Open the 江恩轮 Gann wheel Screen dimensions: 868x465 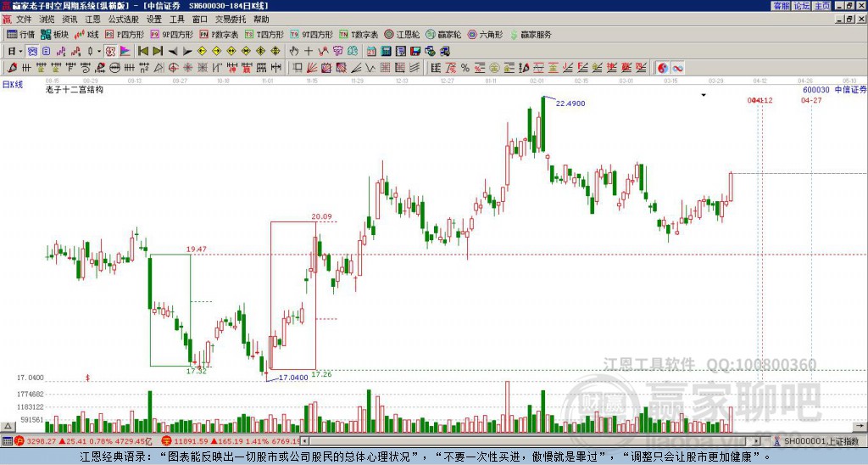(x=402, y=34)
